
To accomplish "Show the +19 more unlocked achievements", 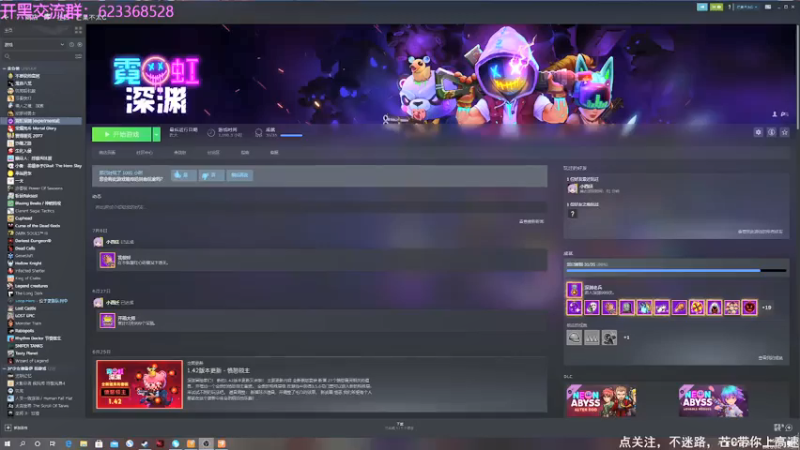I will click(766, 308).
